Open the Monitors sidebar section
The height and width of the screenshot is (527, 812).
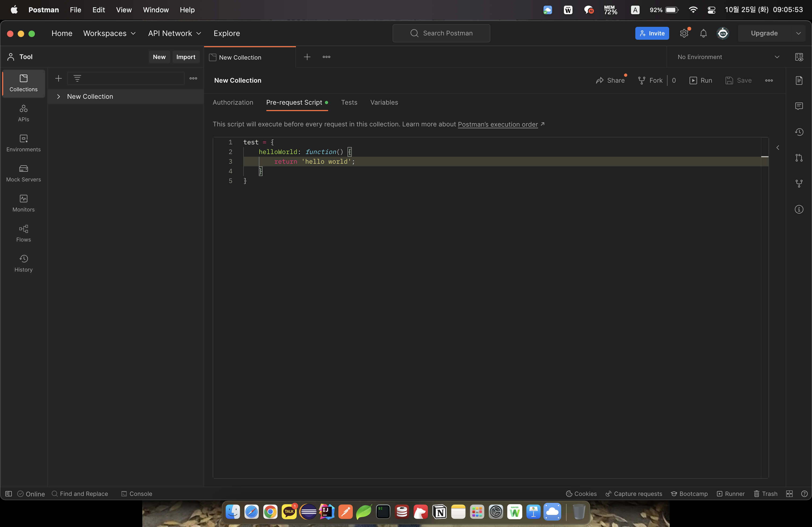[24, 203]
